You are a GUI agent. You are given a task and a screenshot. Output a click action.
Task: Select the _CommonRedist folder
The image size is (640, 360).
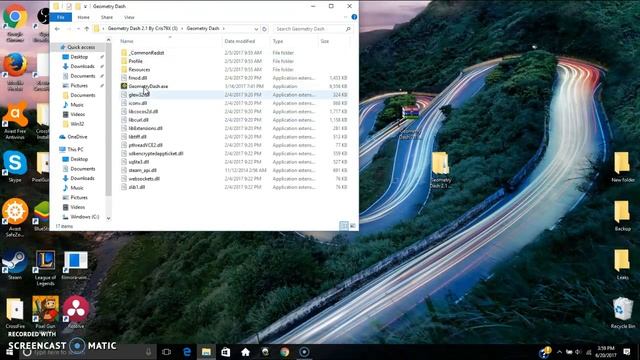pyautogui.click(x=147, y=53)
